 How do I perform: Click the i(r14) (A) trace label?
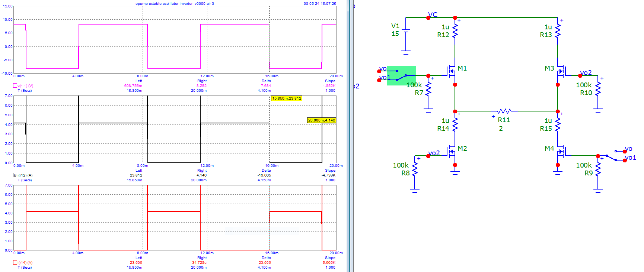pyautogui.click(x=25, y=263)
